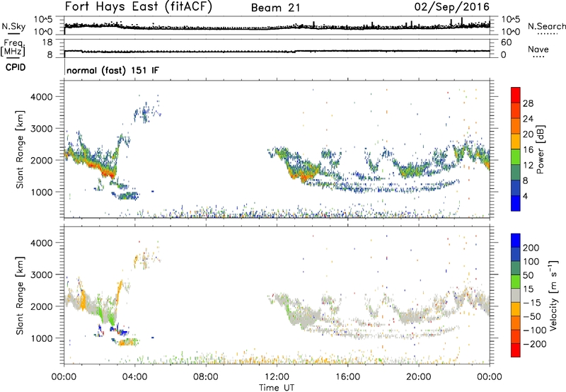Click the '-200' velocity colorbar value
Screen dimensions: 566x392
pos(535,344)
